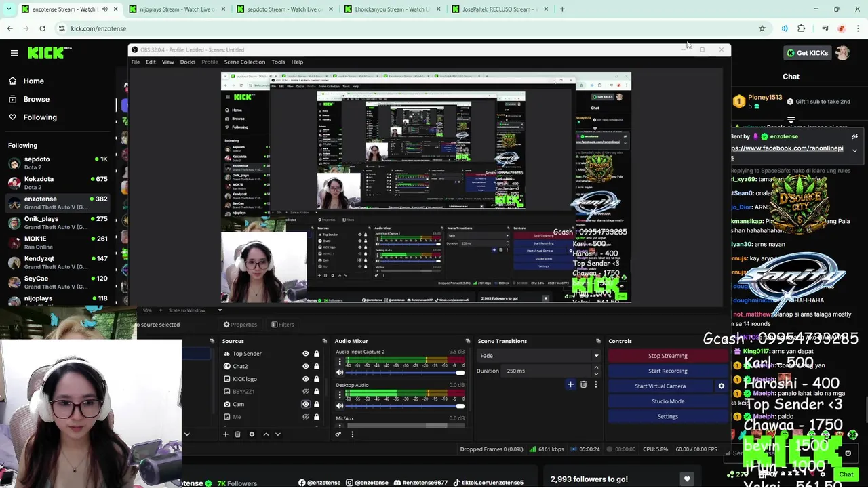This screenshot has width=868, height=488.
Task: Open Audio Input Capture 2 three-dot options
Action: pos(340,361)
